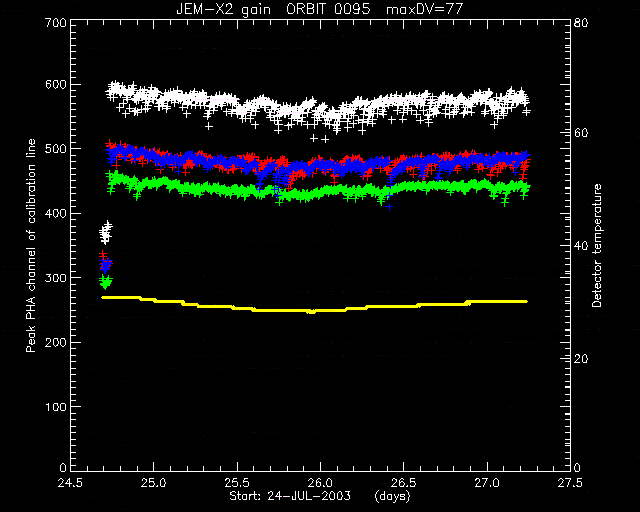The width and height of the screenshot is (640, 512).
Task: Click the 'Detector temperature' right axis label
Action: click(x=597, y=245)
